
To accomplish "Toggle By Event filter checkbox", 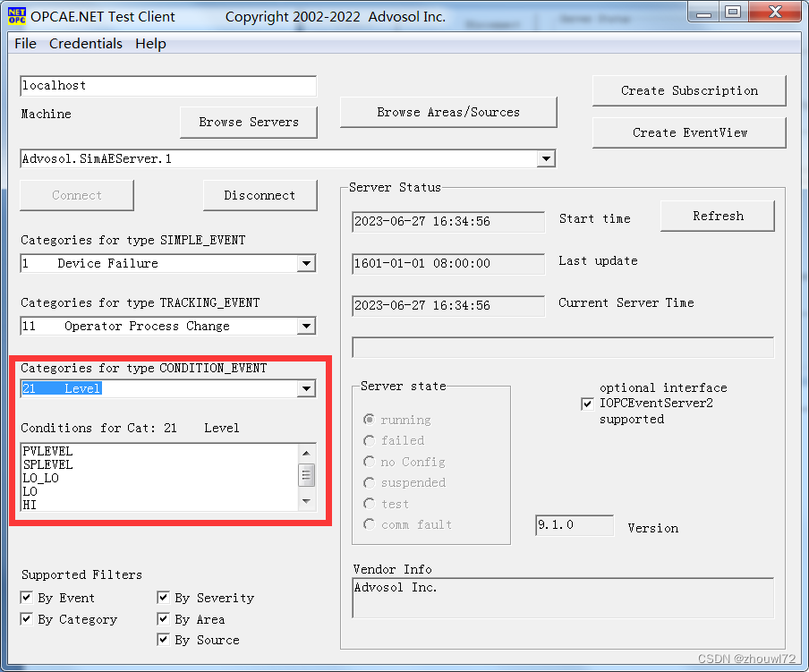I will pos(26,598).
